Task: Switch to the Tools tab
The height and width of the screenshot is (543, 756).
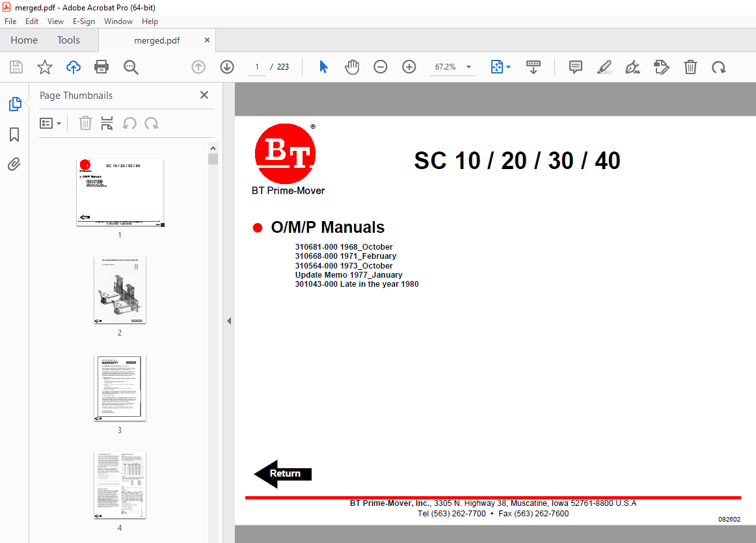Action: coord(68,40)
